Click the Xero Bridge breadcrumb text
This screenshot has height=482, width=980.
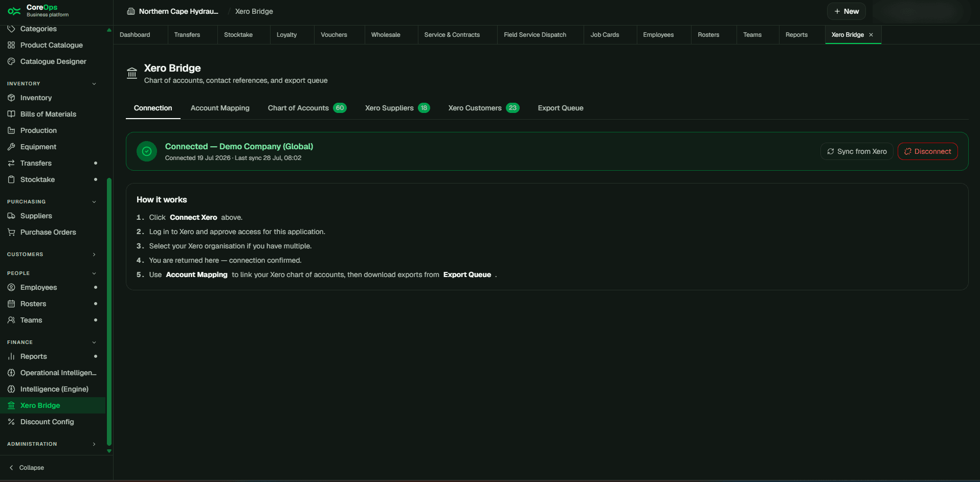(254, 11)
